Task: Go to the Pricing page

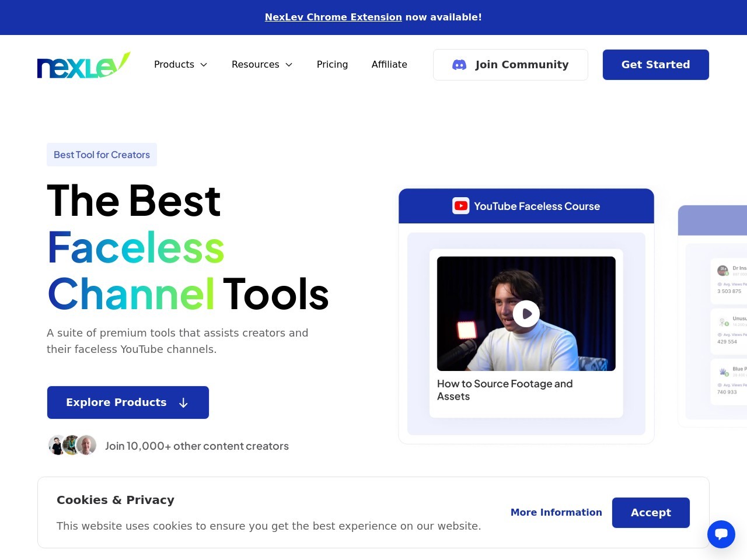Action: pyautogui.click(x=332, y=65)
